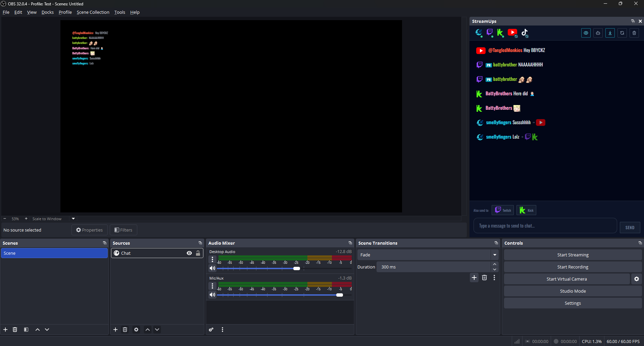This screenshot has height=346, width=644.
Task: Click Start Recording
Action: [x=573, y=267]
